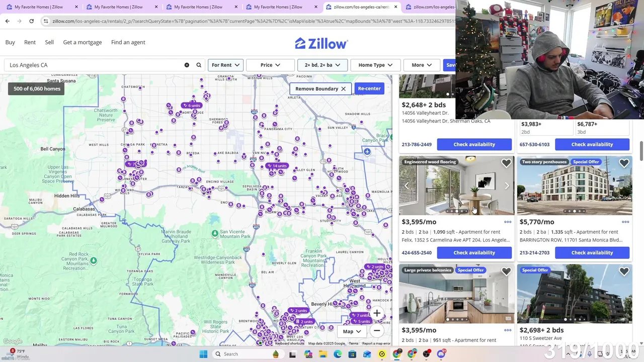The image size is (644, 362).
Task: Clear the Los Angeles CA search text
Action: (x=187, y=65)
